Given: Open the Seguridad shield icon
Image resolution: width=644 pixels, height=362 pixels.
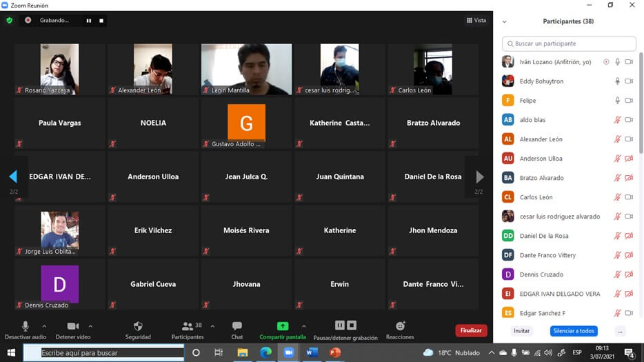Looking at the screenshot, I should point(138,326).
